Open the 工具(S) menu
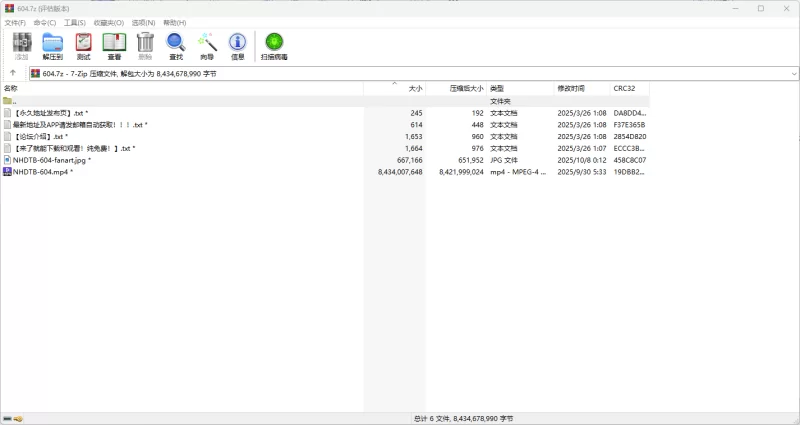The image size is (800, 425). pos(74,22)
